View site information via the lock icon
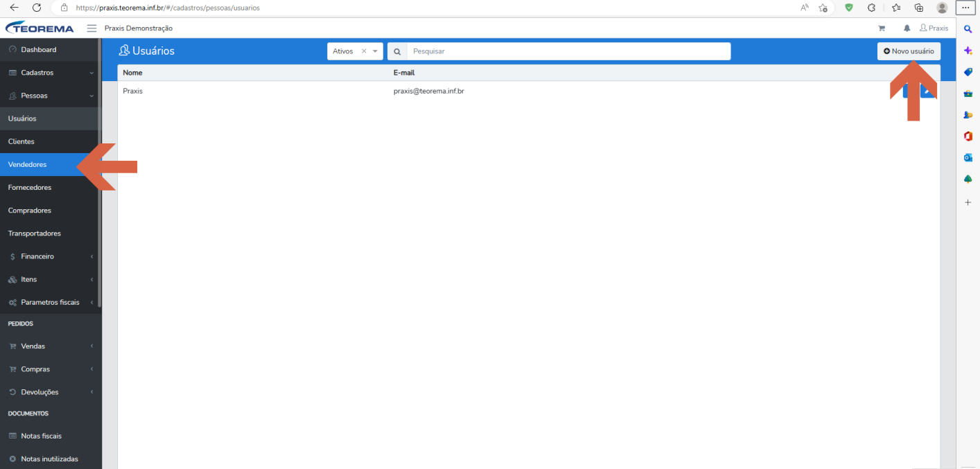 tap(64, 8)
